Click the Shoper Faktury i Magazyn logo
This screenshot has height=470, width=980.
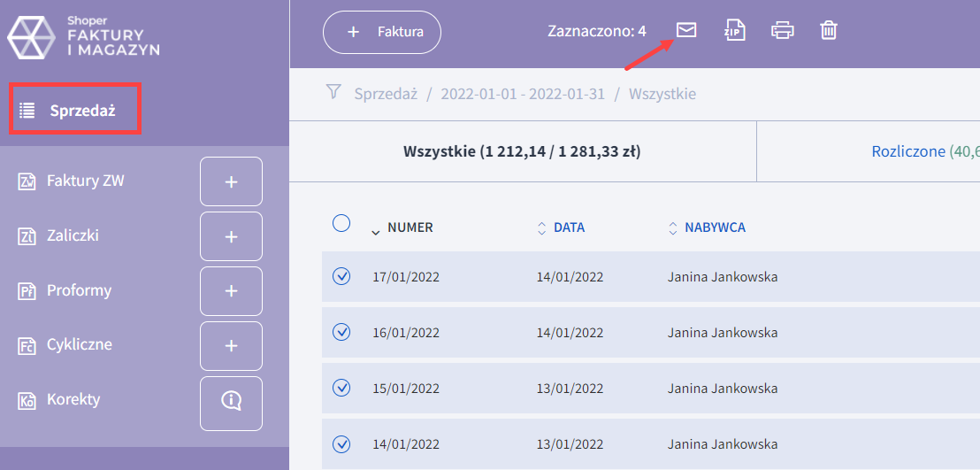[x=84, y=36]
